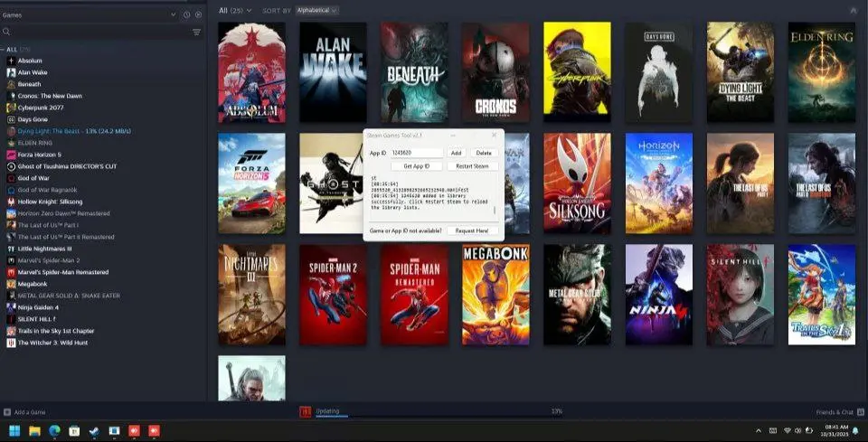Open the Friends & Chat icon
Screen dimensions: 868x442
coord(860,412)
